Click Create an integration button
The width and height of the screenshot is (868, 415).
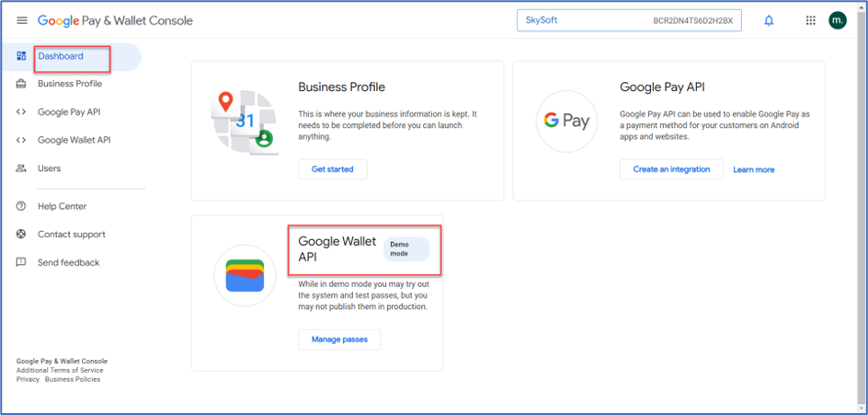(x=671, y=169)
